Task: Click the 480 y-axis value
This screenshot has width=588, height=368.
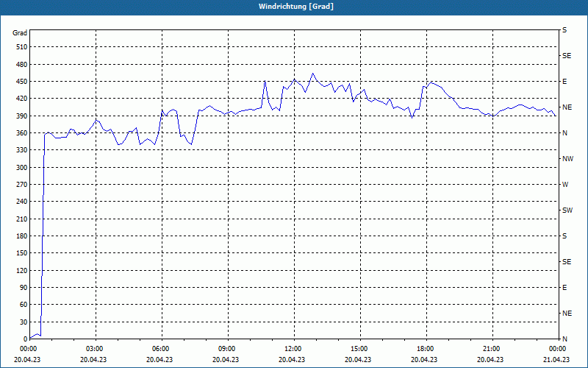Action: (22, 65)
